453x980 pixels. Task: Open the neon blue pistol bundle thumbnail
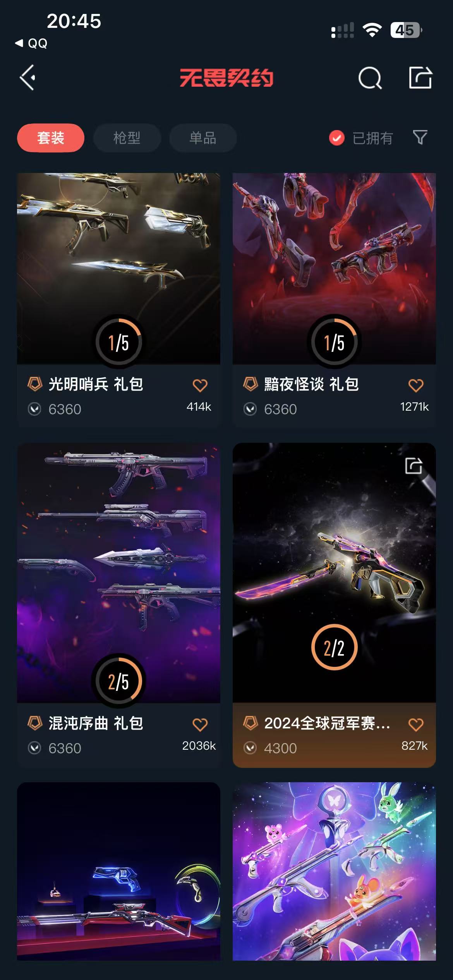point(118,871)
